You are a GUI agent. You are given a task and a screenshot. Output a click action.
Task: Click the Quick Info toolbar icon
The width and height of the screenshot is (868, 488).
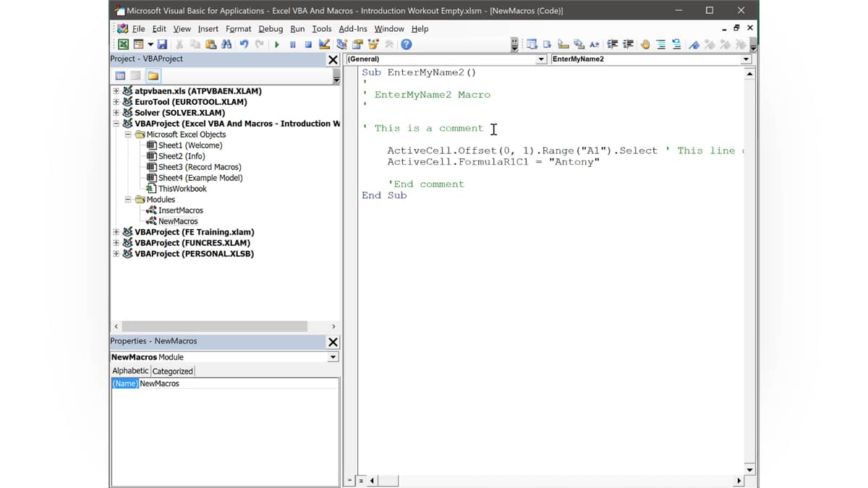coord(563,44)
